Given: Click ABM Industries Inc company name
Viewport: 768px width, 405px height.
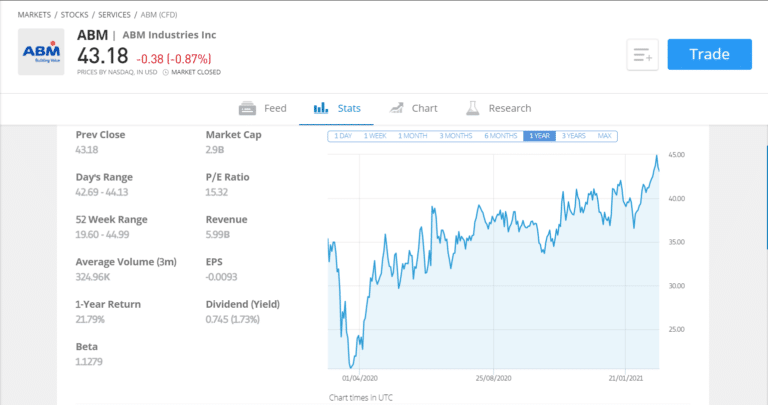Looking at the screenshot, I should click(169, 35).
